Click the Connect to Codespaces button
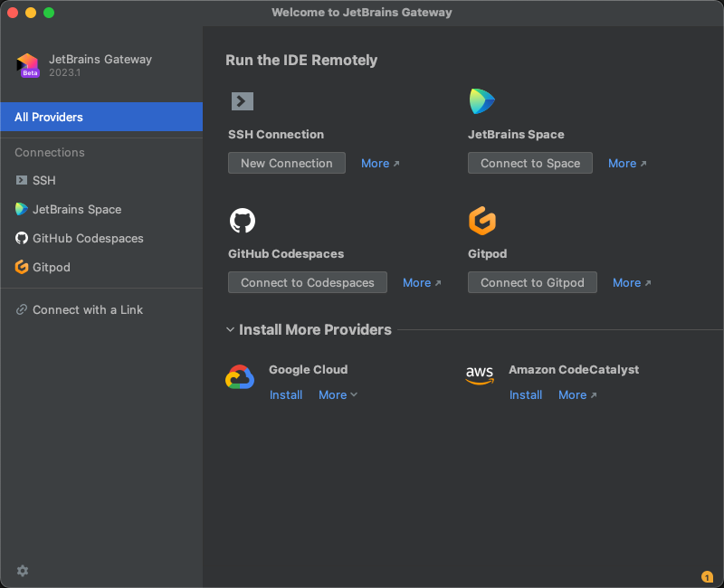The image size is (724, 588). [308, 282]
